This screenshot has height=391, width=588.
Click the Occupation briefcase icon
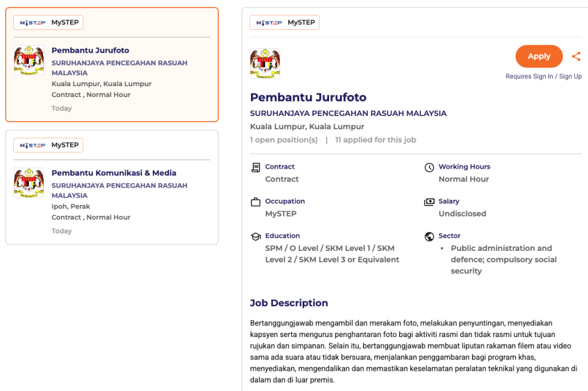click(256, 202)
